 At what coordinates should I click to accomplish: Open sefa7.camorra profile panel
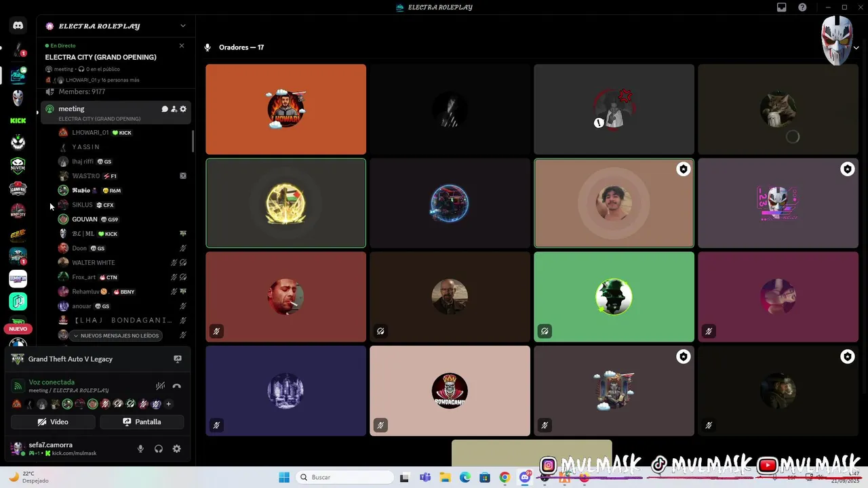click(54, 449)
